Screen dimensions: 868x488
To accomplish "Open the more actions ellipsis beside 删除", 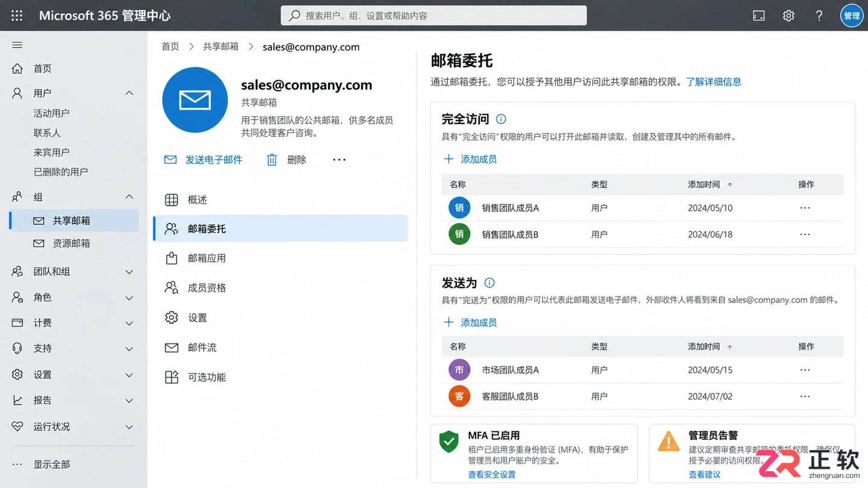I will [x=339, y=160].
